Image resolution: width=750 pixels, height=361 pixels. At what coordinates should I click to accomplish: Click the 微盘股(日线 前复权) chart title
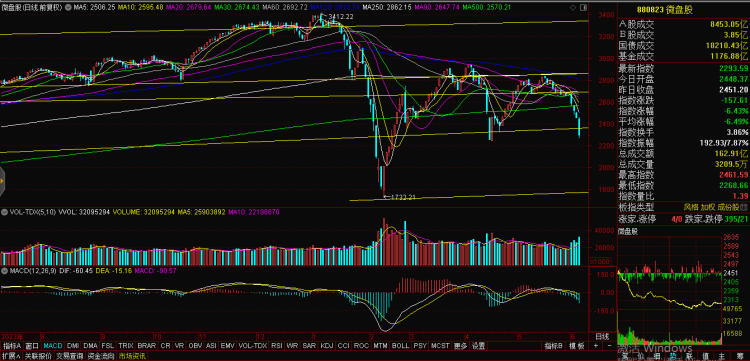pyautogui.click(x=32, y=7)
